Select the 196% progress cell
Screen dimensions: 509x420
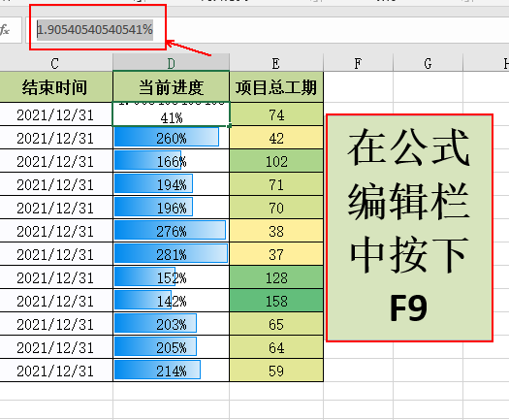(x=171, y=208)
